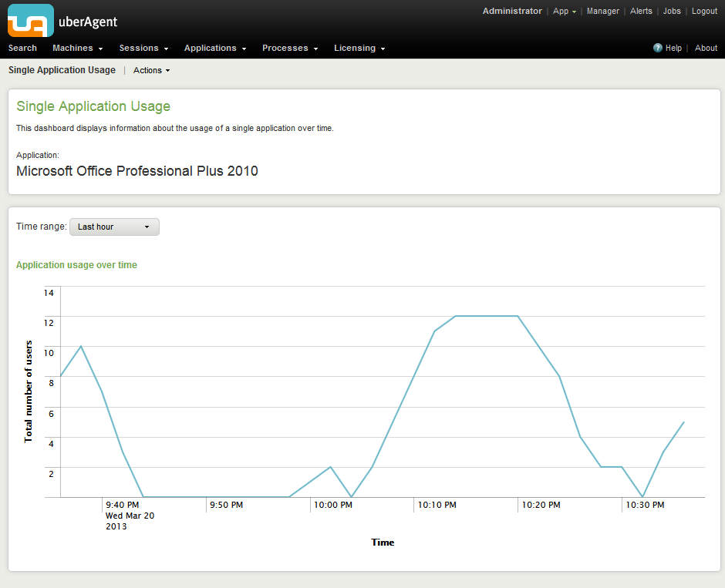
Task: Click the green Single Application Usage heading
Action: [93, 106]
